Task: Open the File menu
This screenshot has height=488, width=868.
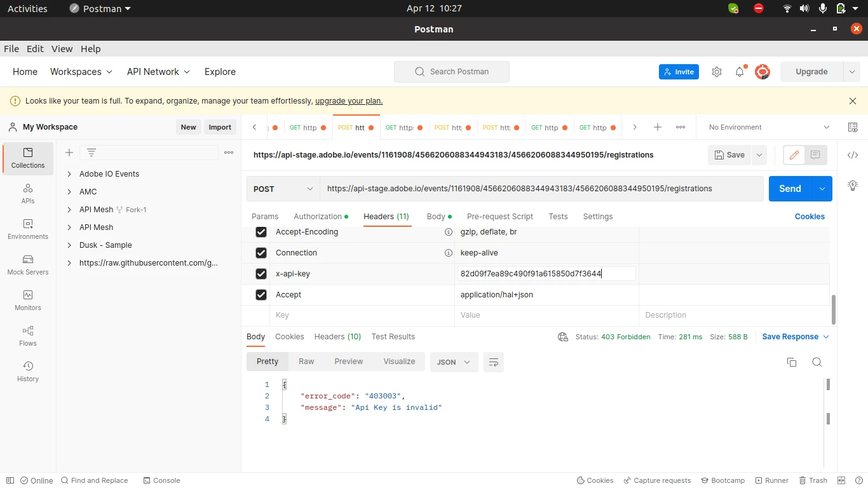Action: click(11, 49)
